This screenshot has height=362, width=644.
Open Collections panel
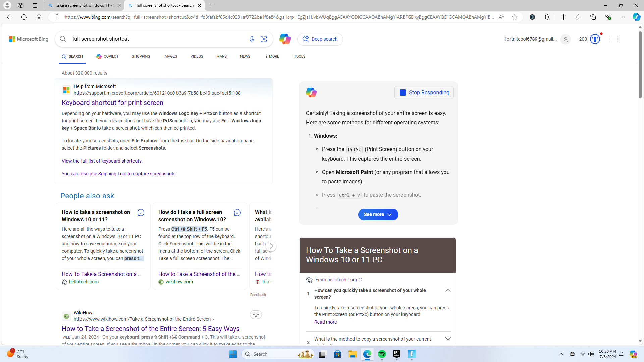click(x=593, y=17)
